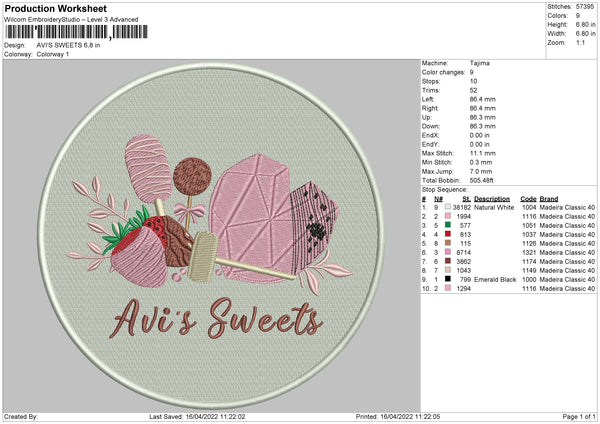Click the design name 'AVI'S SWEETS 6,8 in'
Image resolution: width=600 pixels, height=424 pixels.
tap(68, 45)
